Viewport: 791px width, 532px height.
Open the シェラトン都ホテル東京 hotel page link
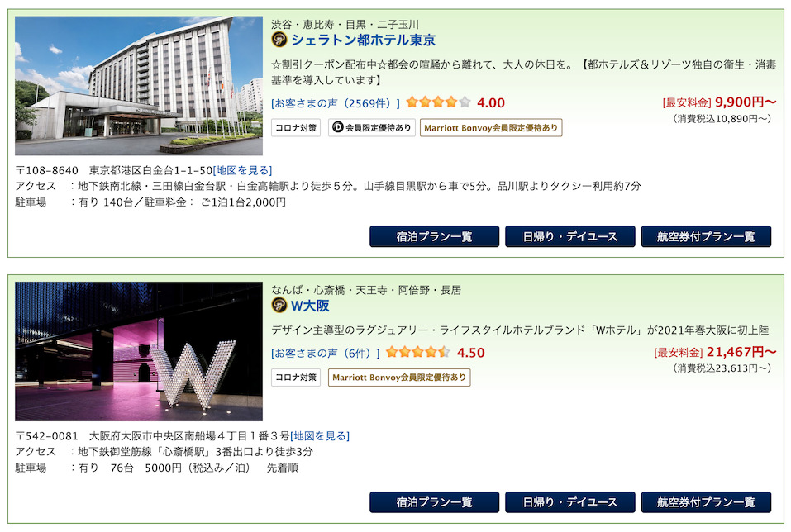point(363,40)
